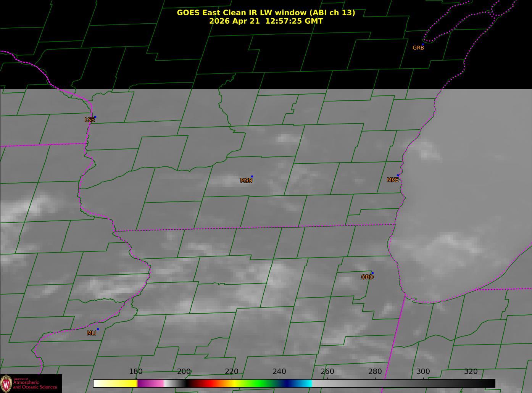Click the 240 label on temperature scale
Screen dimensions: 532x393
click(279, 371)
